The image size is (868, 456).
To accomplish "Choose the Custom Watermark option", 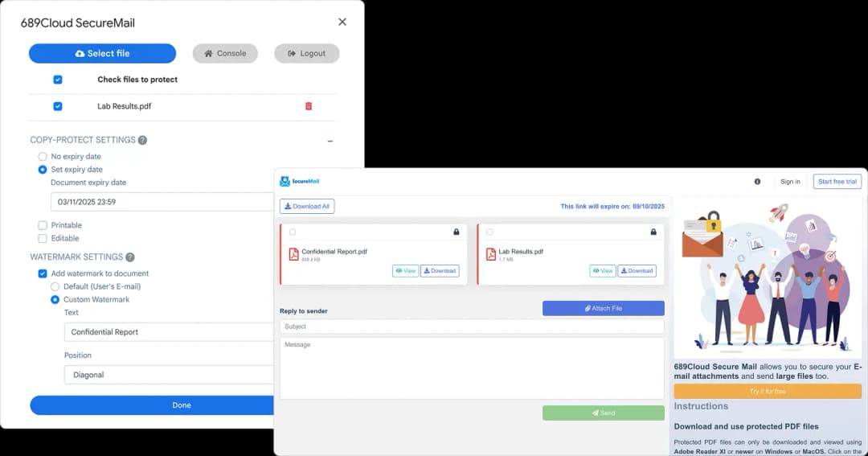I will [55, 300].
